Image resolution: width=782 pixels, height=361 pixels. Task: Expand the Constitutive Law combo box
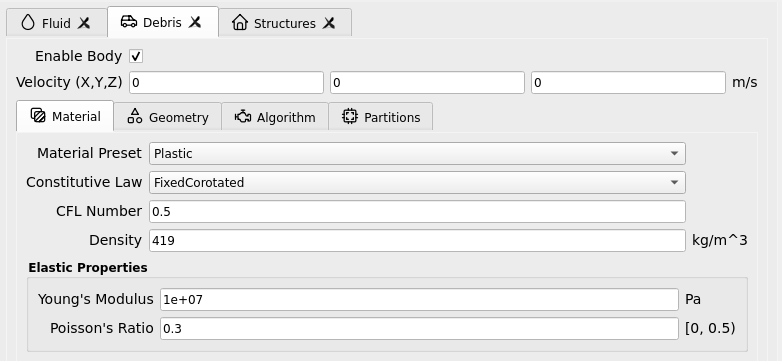click(x=417, y=182)
